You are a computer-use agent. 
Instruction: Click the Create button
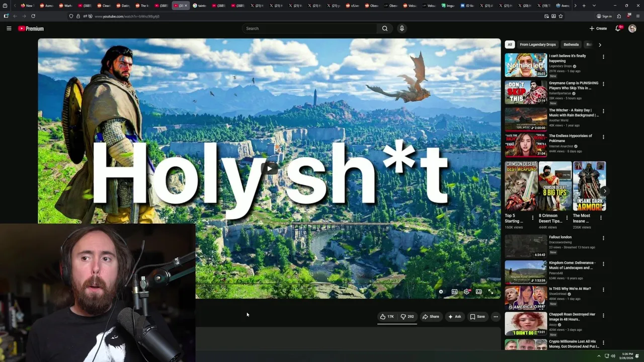pyautogui.click(x=598, y=29)
